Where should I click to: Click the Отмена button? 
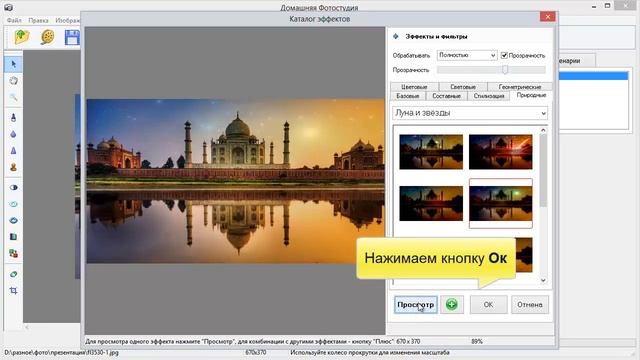tap(530, 304)
